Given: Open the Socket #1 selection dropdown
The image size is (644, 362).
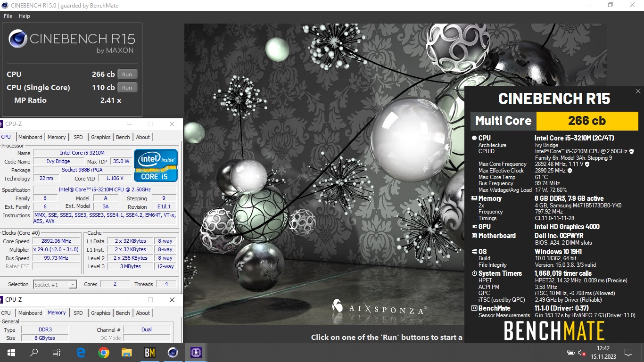Looking at the screenshot, I should pyautogui.click(x=55, y=284).
